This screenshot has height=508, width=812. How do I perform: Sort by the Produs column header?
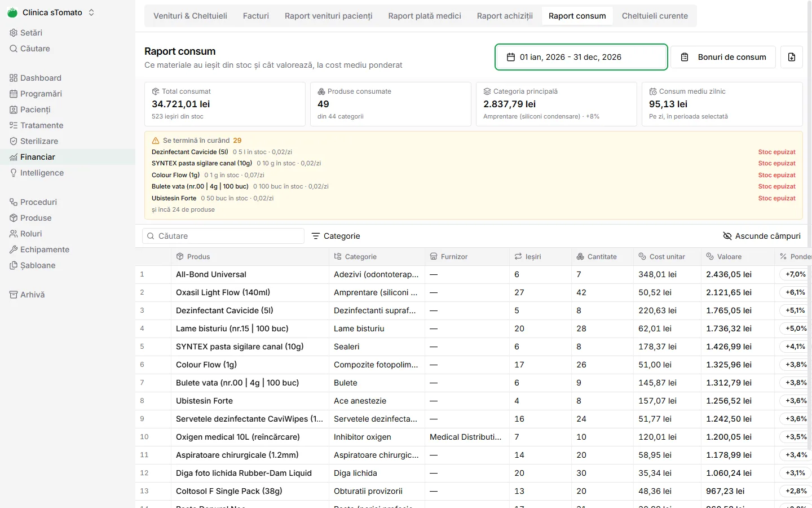(250, 256)
